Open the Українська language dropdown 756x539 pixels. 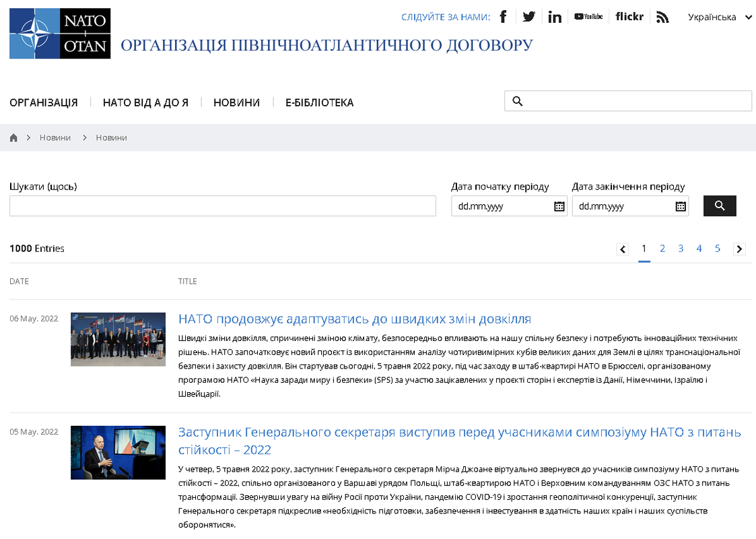[720, 18]
